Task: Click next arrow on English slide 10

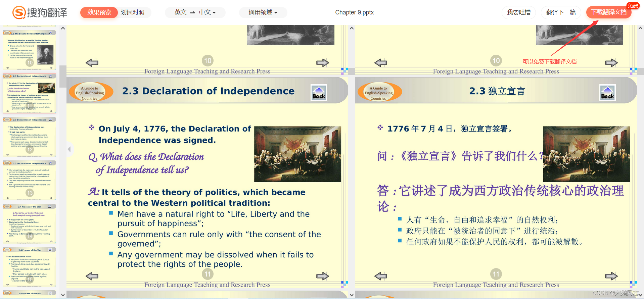Action: point(323,62)
